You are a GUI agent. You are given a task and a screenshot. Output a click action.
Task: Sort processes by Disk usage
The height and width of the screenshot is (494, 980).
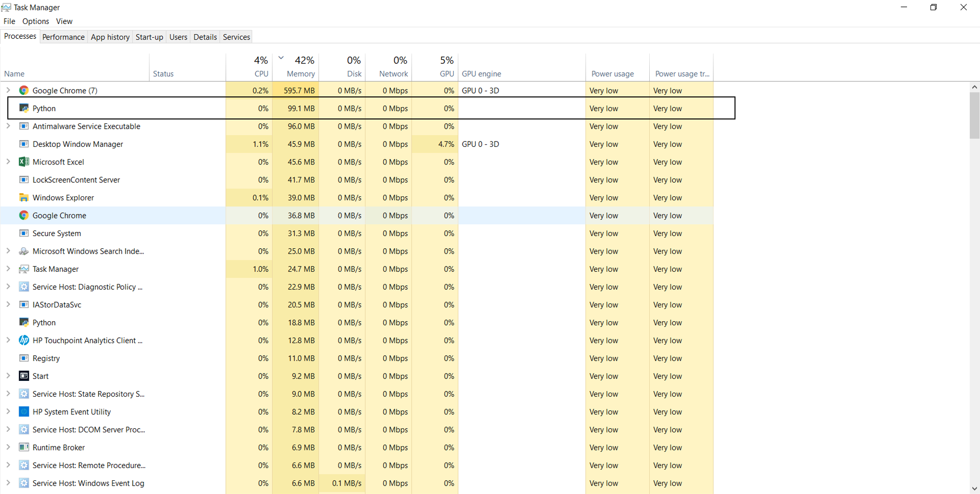pyautogui.click(x=342, y=67)
